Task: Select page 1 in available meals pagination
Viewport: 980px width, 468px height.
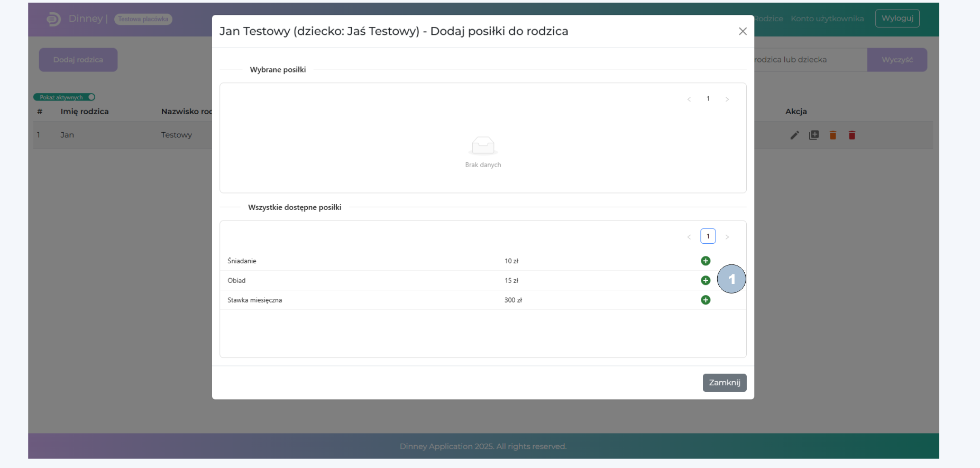Action: [x=708, y=236]
